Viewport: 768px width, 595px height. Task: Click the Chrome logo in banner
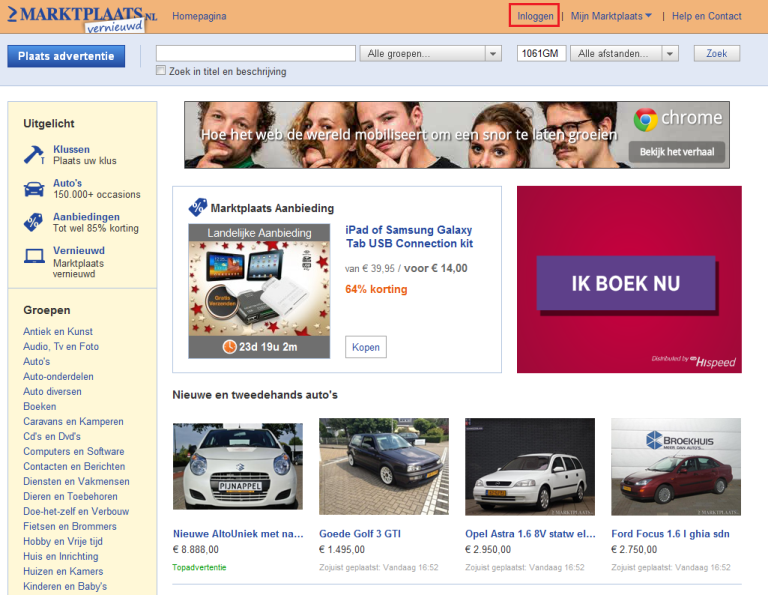tap(646, 119)
